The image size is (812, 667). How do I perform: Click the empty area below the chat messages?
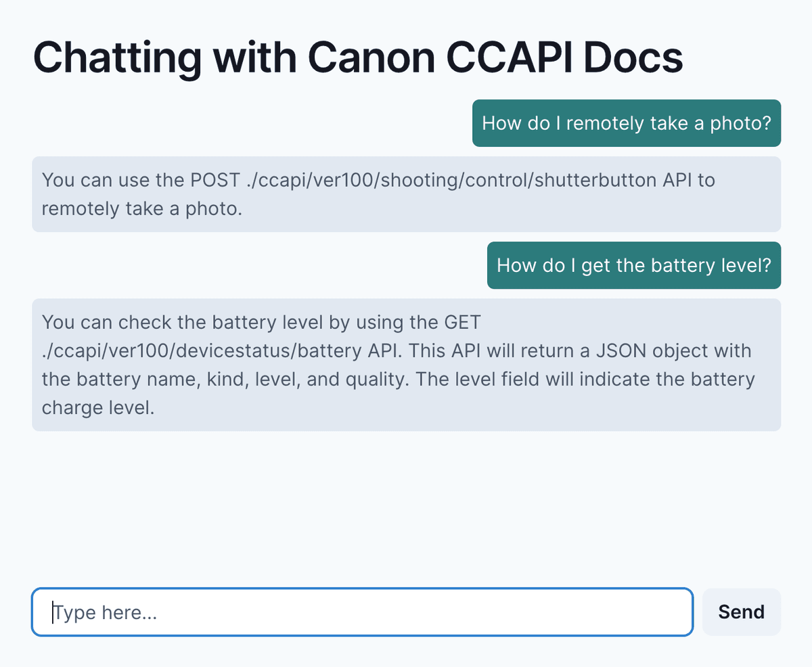tap(406, 507)
